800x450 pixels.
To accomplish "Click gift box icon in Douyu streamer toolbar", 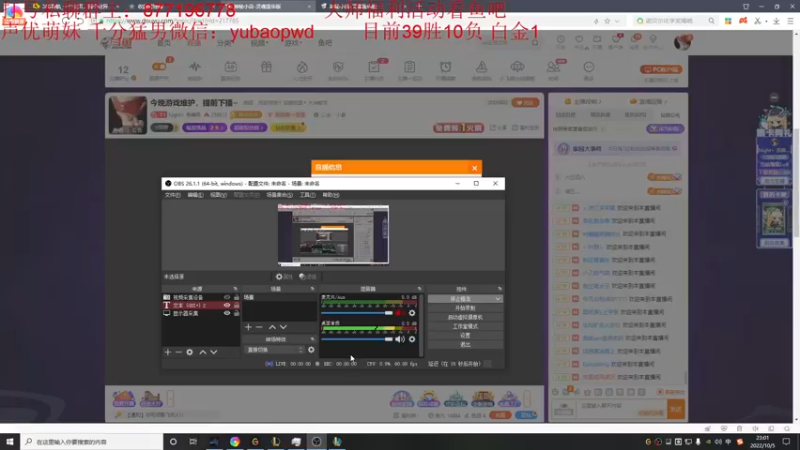I will 266,67.
